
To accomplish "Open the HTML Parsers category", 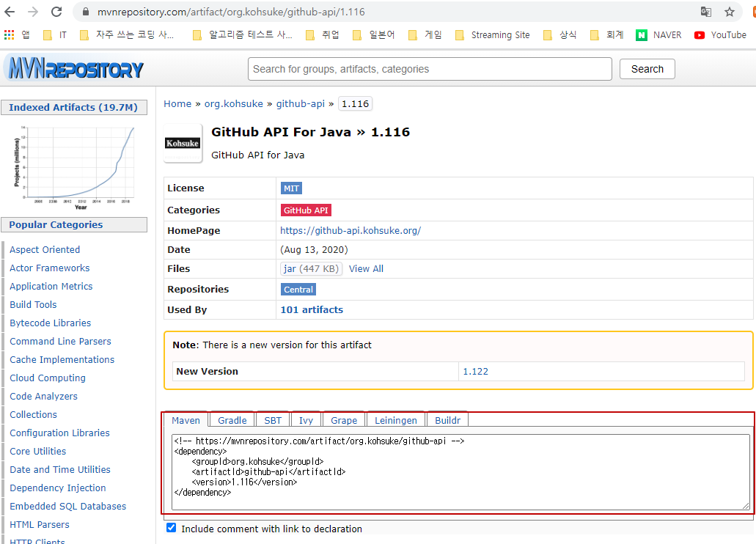I will click(x=40, y=524).
